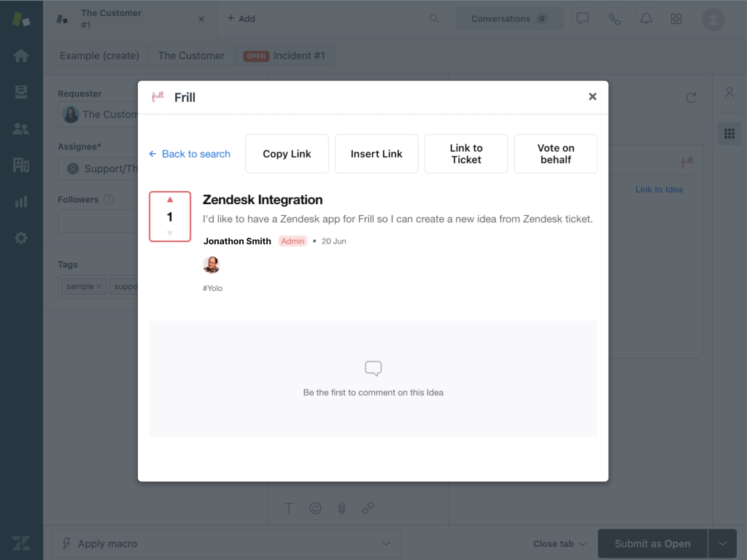This screenshot has height=560, width=747.
Task: Open Views icon in left sidebar
Action: coord(21,92)
